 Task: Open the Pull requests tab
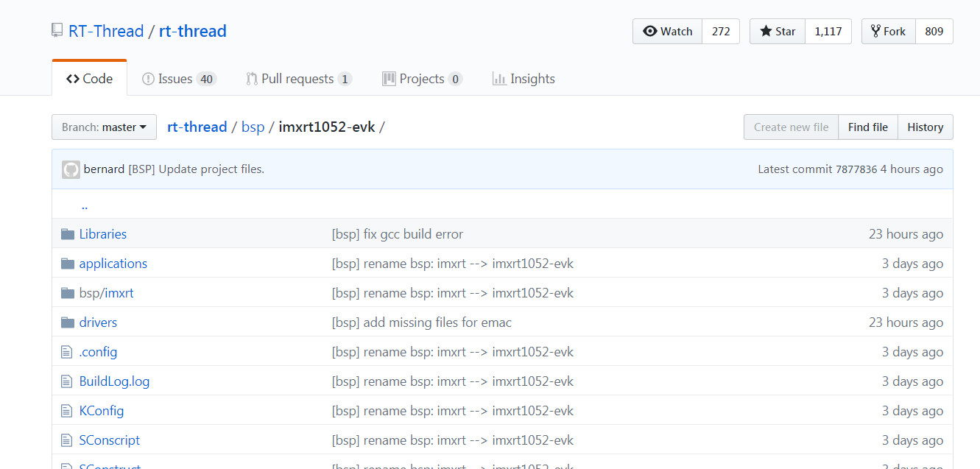(298, 79)
